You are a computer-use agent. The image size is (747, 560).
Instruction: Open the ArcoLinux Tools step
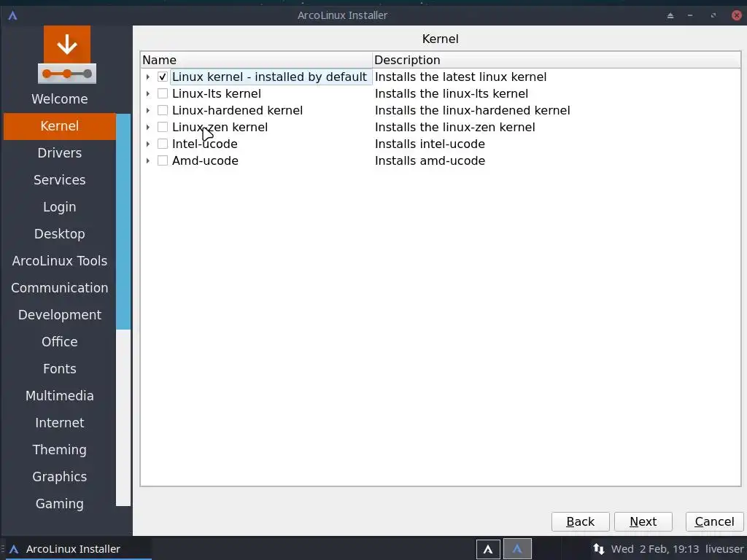60,261
